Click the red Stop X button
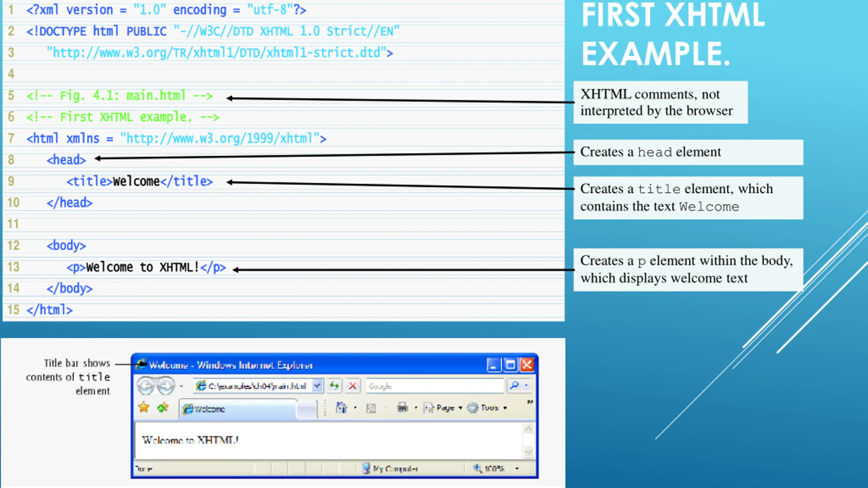The height and width of the screenshot is (488, 868). [353, 386]
